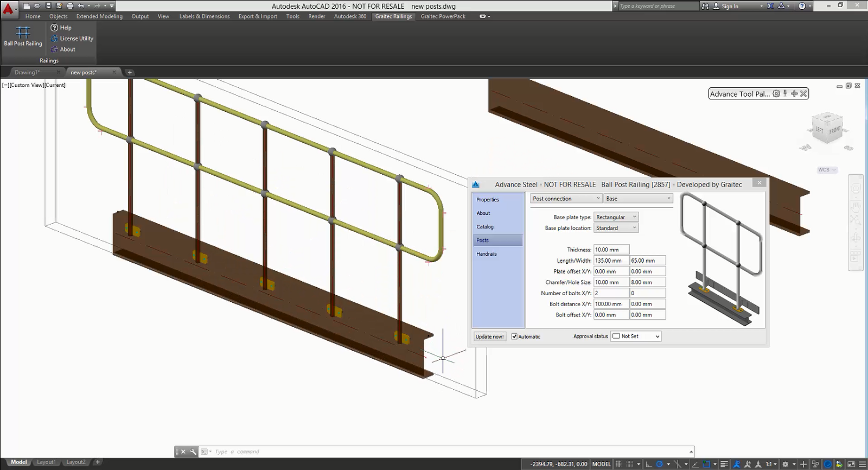Viewport: 868px width, 470px height.
Task: Click the Thickness 10.00 mm field
Action: point(611,250)
